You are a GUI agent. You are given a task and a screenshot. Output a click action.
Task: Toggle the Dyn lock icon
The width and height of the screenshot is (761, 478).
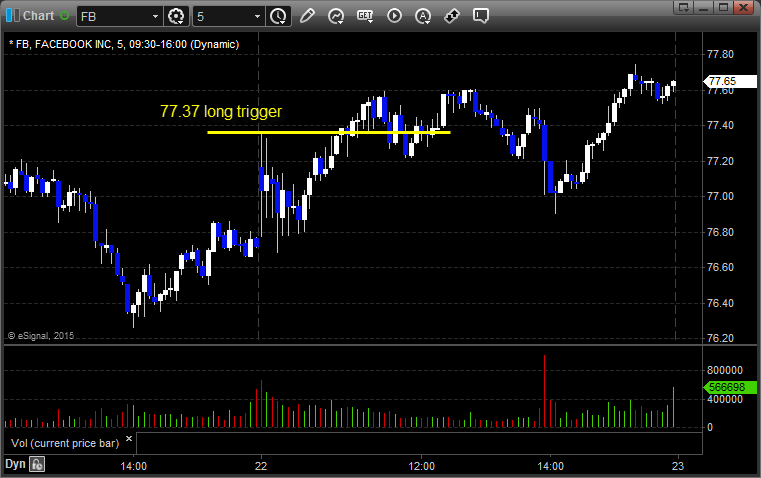coord(37,464)
